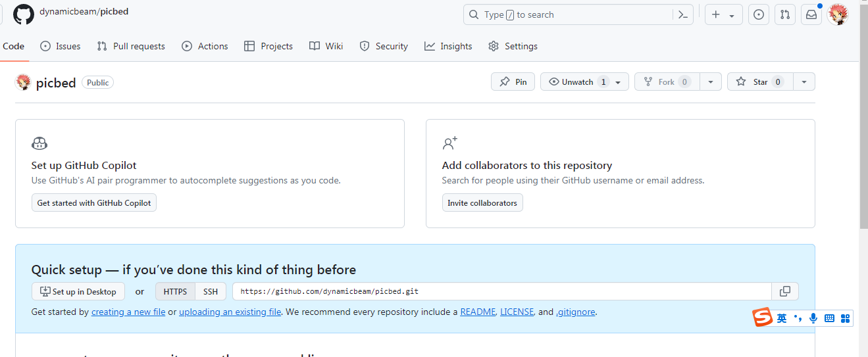Toggle Sogou microphone voice input
Viewport: 868px width, 357px height.
point(813,318)
